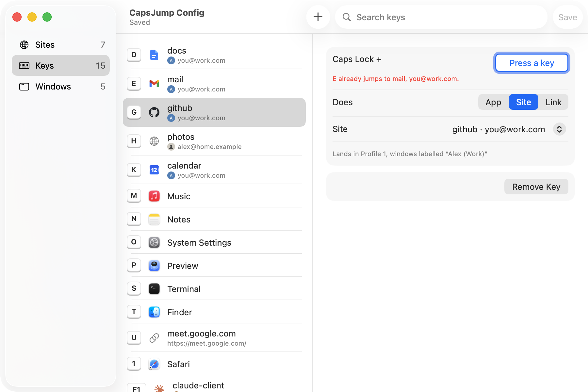Click profile avatar beside alex@home.example
This screenshot has width=588, height=392.
coord(171,147)
